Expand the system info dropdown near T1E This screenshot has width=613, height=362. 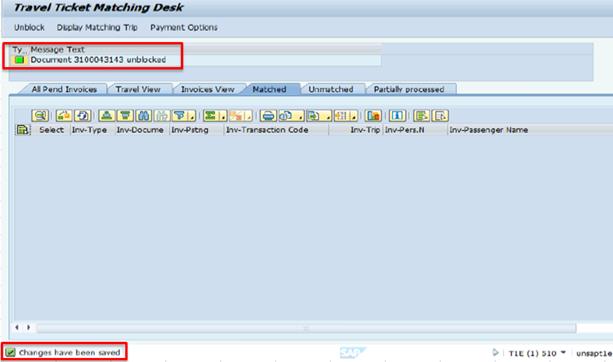coord(563,353)
